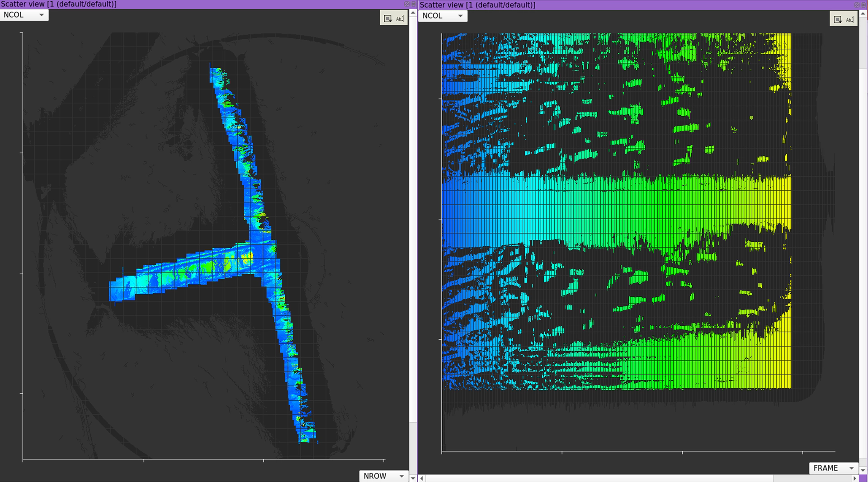
Task: Click the Ab text label icon in left view
Action: click(x=400, y=19)
